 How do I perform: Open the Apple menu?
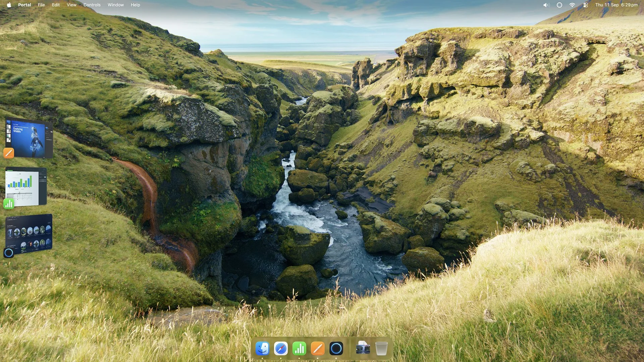pyautogui.click(x=9, y=5)
